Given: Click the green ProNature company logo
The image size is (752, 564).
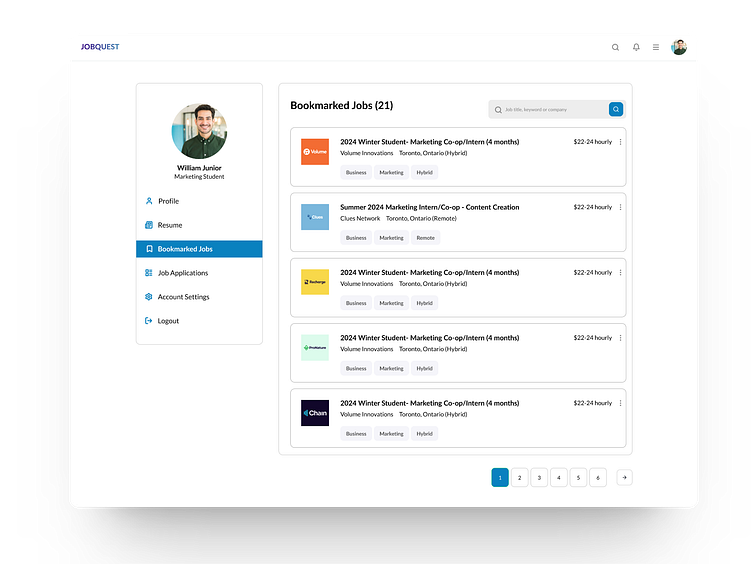Looking at the screenshot, I should coord(315,347).
